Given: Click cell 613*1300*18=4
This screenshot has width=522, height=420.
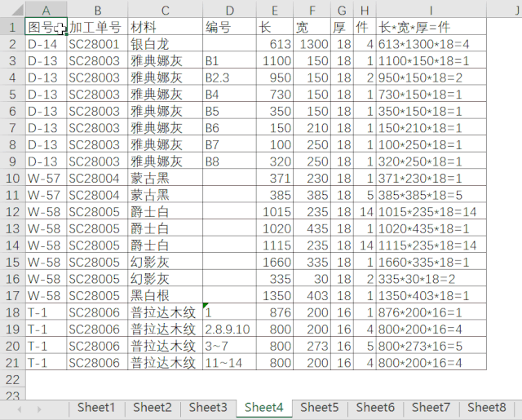Looking at the screenshot, I should pyautogui.click(x=431, y=44).
